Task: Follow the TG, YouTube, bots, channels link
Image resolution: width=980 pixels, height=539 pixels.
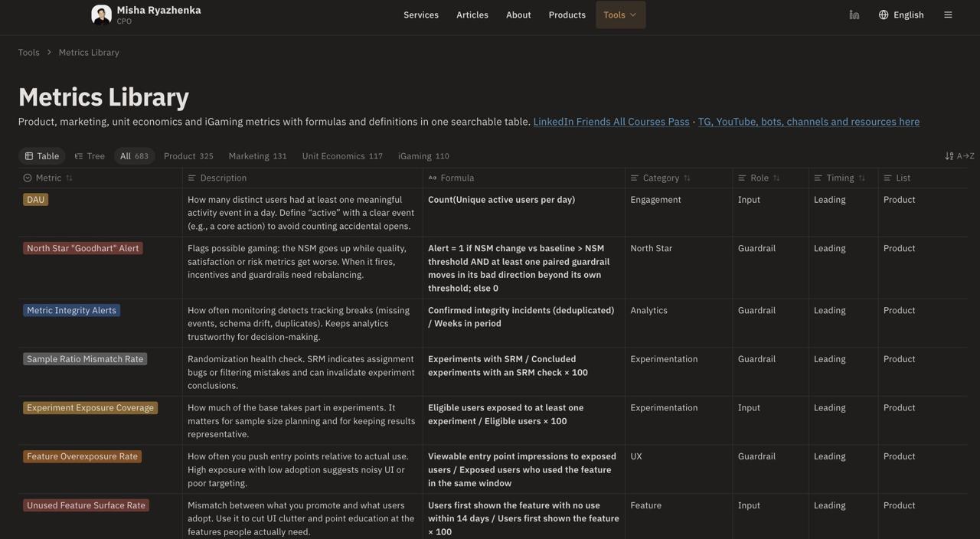Action: (x=808, y=122)
